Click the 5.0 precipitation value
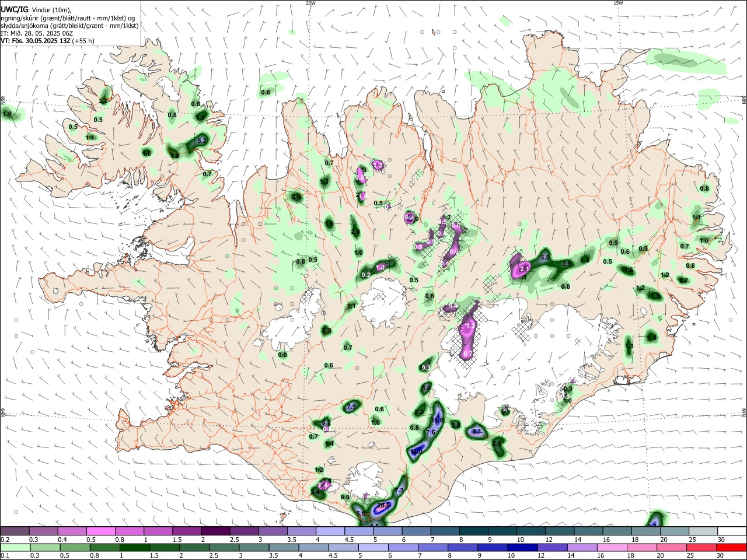 coord(545,257)
